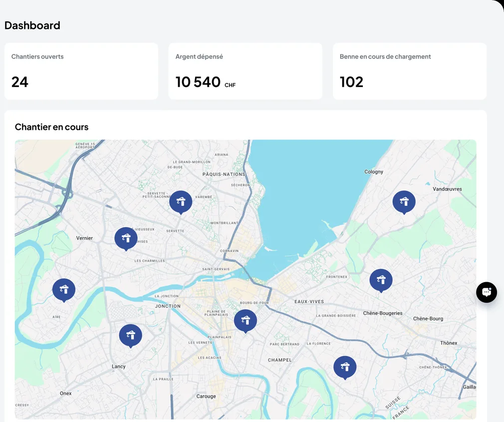Open the Chantiers ouverts card
Viewport: 504px width, 422px height.
click(81, 71)
